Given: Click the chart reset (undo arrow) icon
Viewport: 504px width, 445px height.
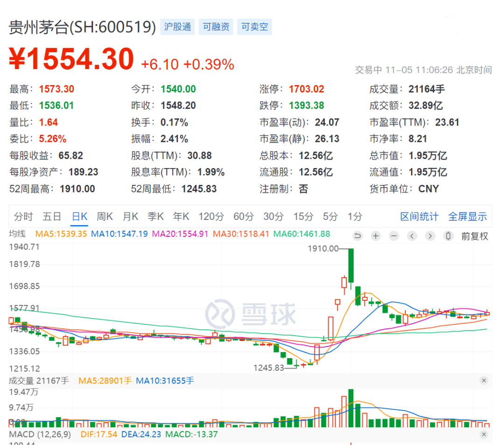Looking at the screenshot, I should (357, 236).
